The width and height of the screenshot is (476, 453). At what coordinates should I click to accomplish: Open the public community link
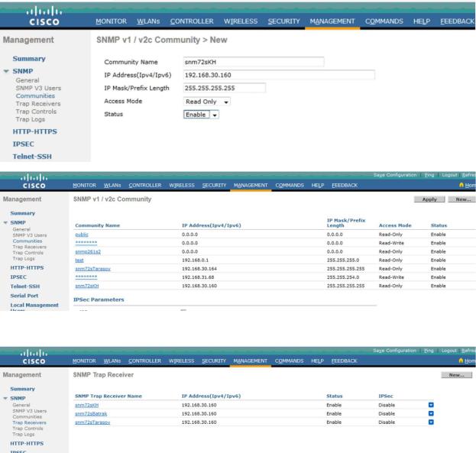81,235
